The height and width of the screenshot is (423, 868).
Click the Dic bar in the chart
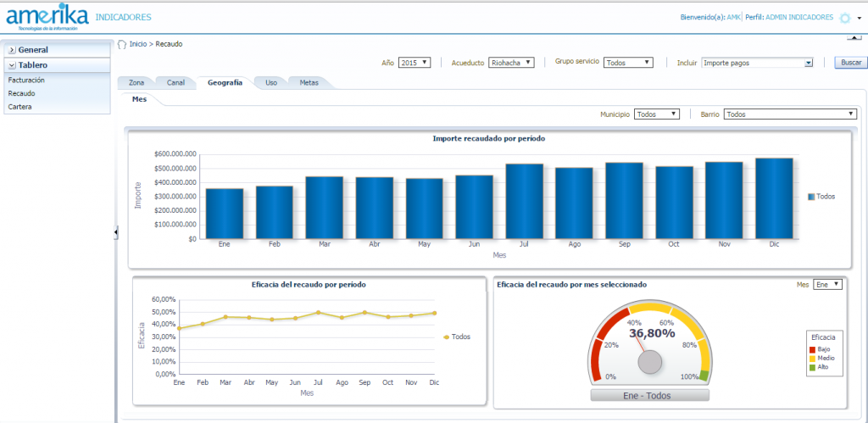[774, 198]
